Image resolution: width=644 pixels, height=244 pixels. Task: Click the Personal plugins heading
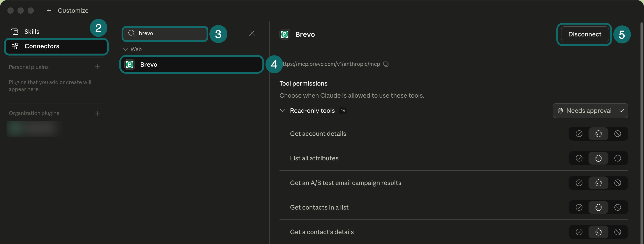[29, 67]
